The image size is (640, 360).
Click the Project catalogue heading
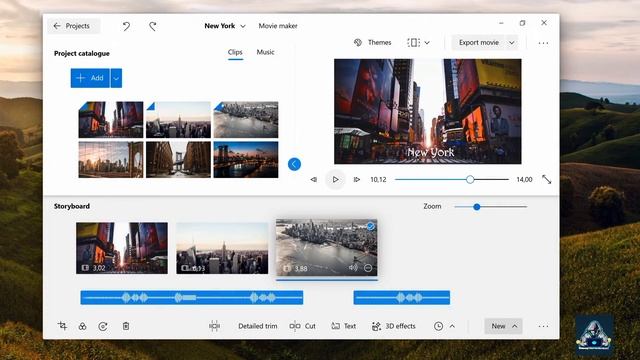82,53
